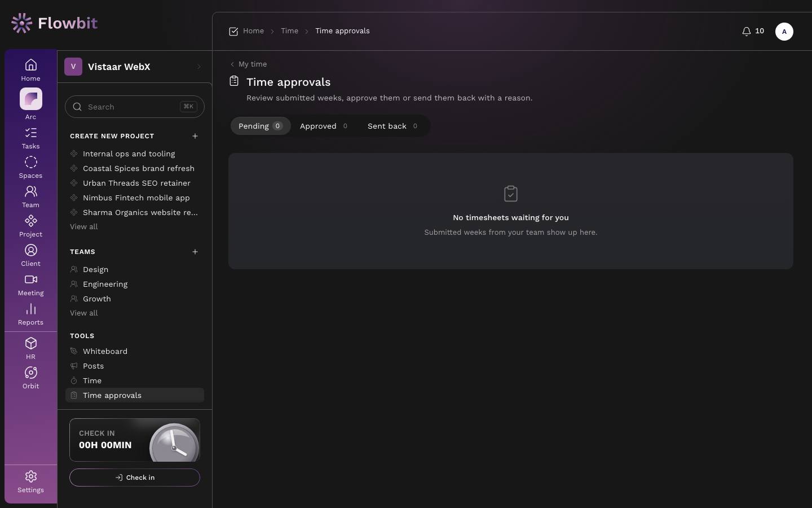This screenshot has height=508, width=812.
Task: Expand the Vistaar WebX workspace switcher
Action: [x=135, y=67]
